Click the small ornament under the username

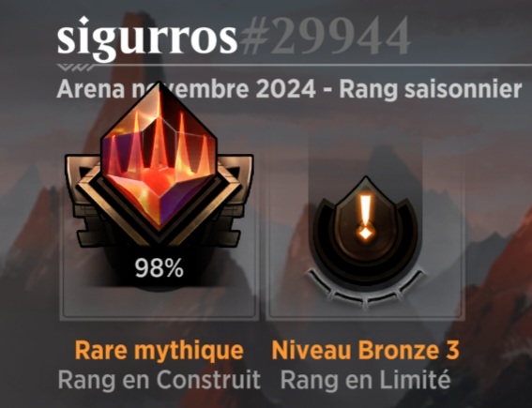[75, 68]
